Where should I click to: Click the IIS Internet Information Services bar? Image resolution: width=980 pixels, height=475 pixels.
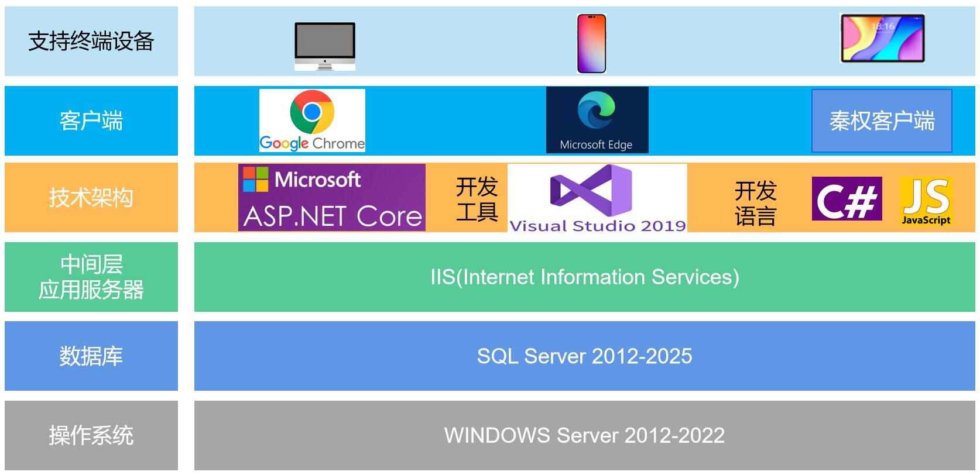pyautogui.click(x=584, y=277)
